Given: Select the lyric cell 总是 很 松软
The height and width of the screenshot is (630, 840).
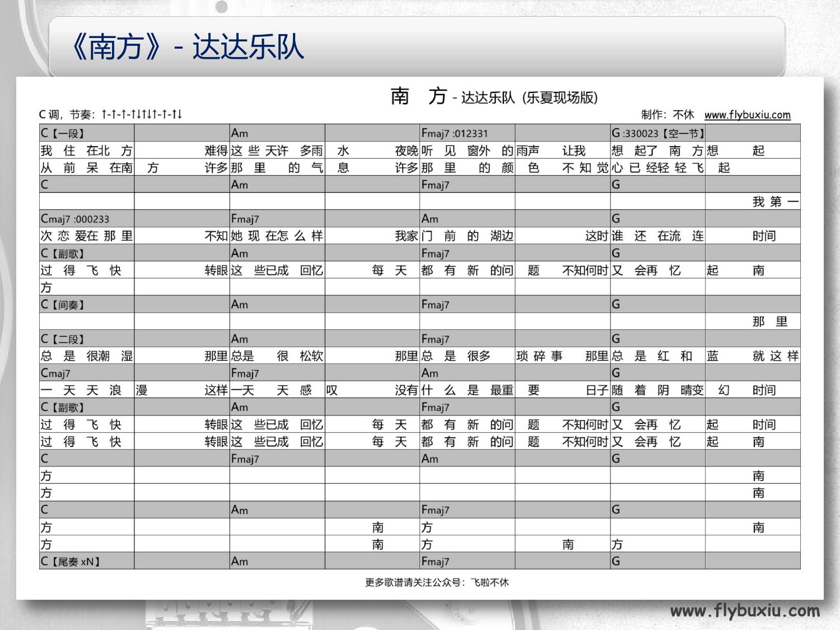Looking at the screenshot, I should [x=277, y=356].
